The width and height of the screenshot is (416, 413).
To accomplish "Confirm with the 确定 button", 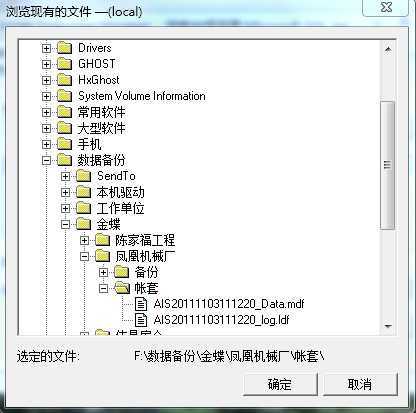I will [280, 384].
